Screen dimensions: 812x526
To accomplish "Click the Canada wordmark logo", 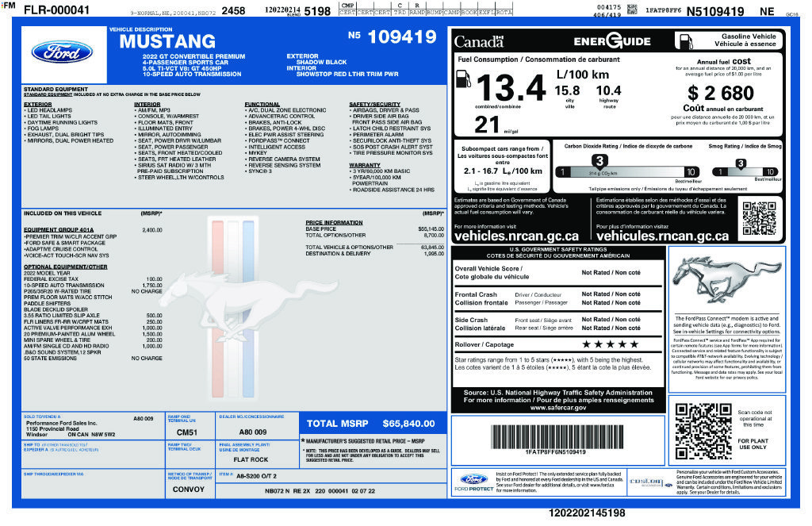I will 479,41.
